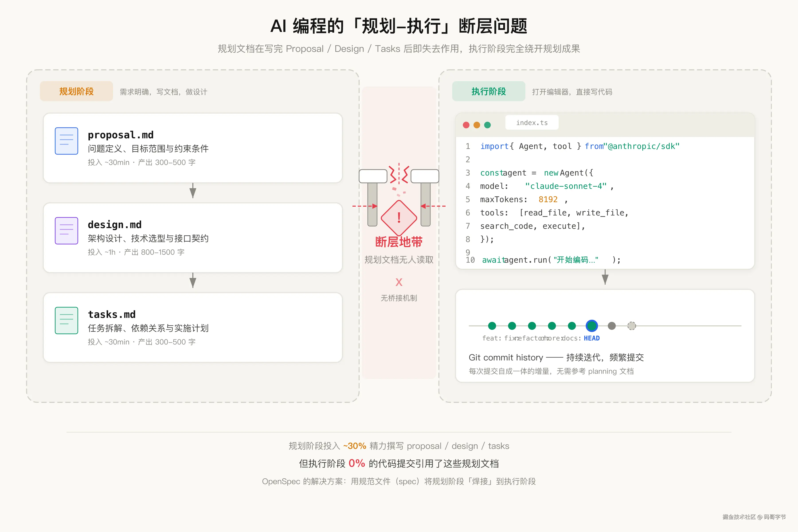
Task: Click the tasks.md title text
Action: [x=112, y=314]
